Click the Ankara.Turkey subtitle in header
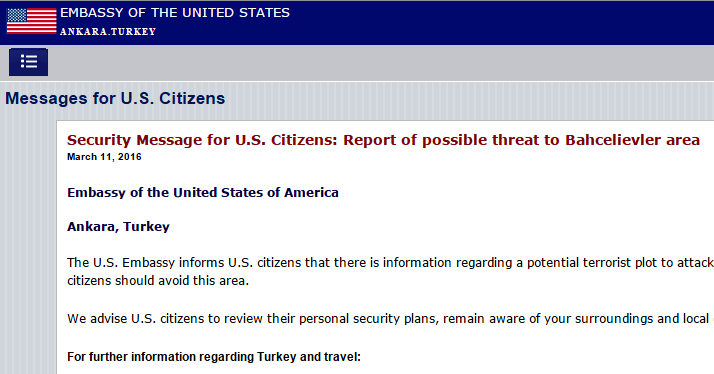714x374 pixels. (x=108, y=31)
